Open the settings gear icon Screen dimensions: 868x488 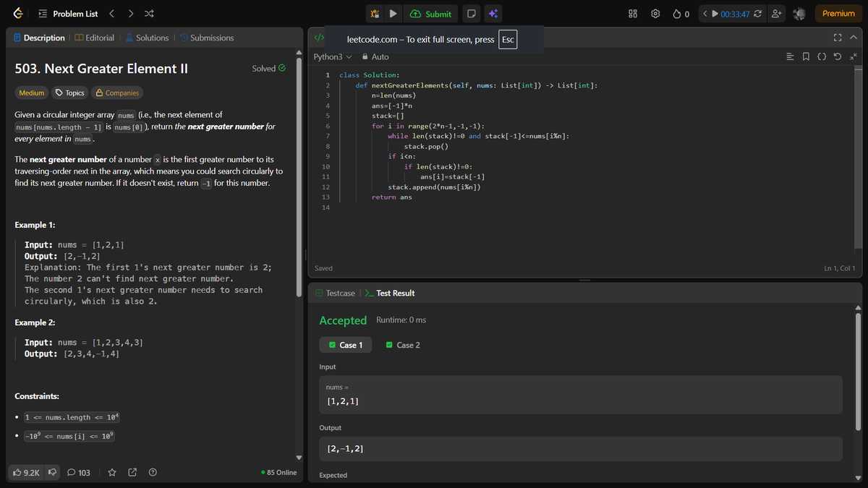[655, 14]
